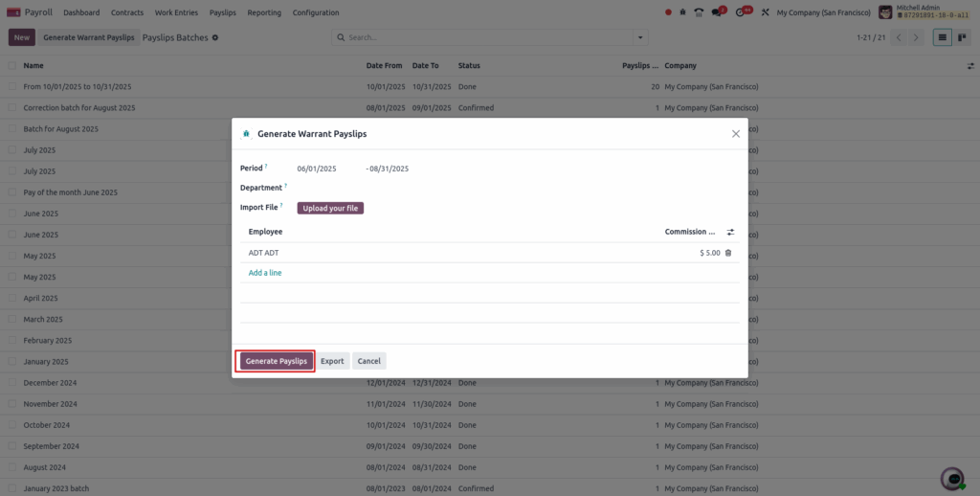
Task: Edit Period end date 08/31/2025
Action: point(390,169)
